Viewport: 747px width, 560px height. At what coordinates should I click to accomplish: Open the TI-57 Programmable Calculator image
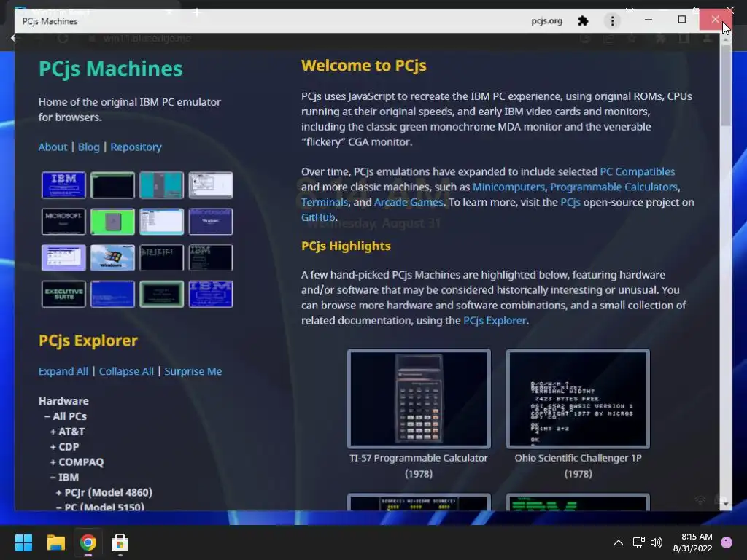pos(419,399)
